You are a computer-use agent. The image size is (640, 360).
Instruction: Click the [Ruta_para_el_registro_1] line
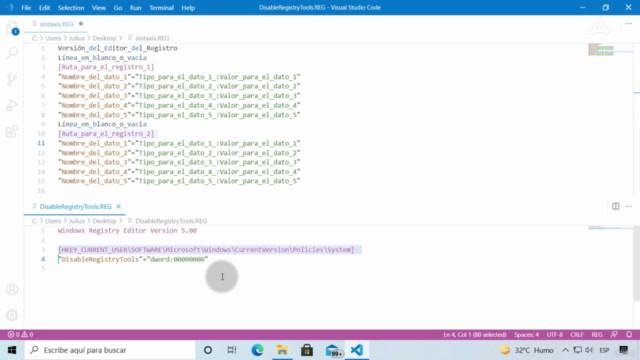(x=106, y=67)
